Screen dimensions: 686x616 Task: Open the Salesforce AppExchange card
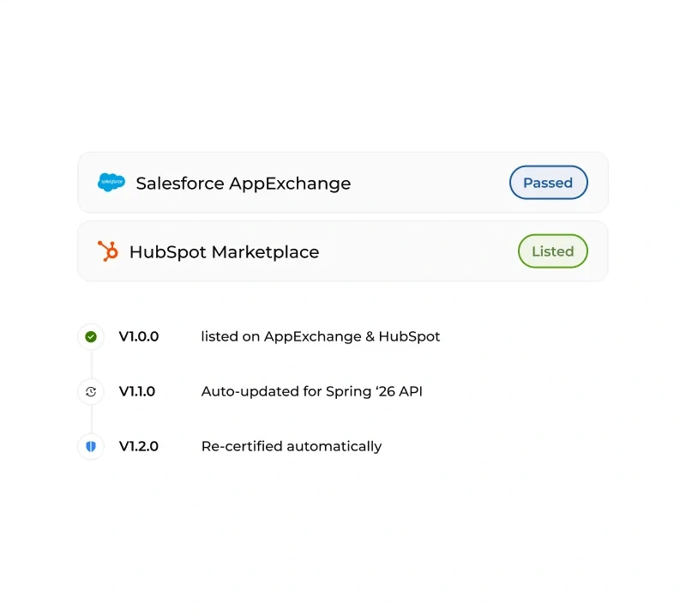[x=343, y=182]
